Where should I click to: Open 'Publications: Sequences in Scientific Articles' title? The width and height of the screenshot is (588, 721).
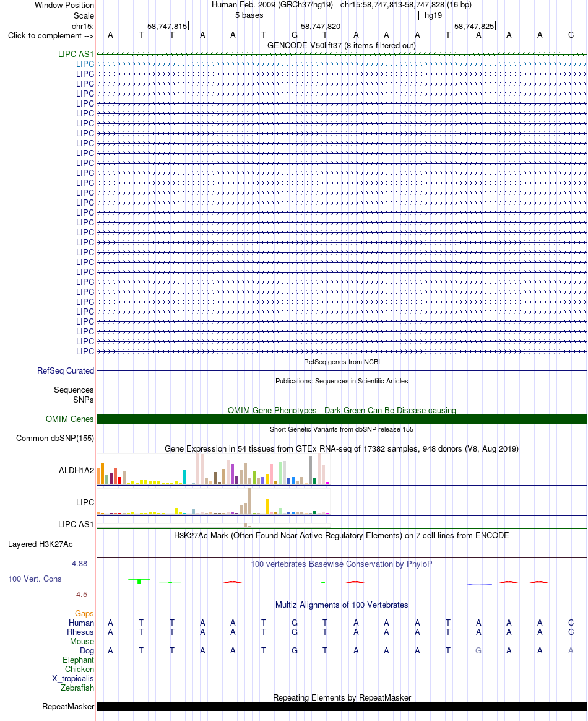[x=342, y=381]
